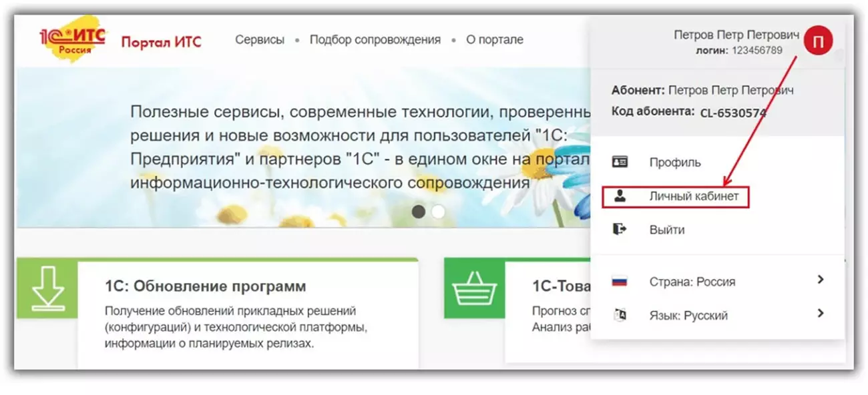Open the Страна: Россия country selector
868x395 pixels.
[692, 282]
